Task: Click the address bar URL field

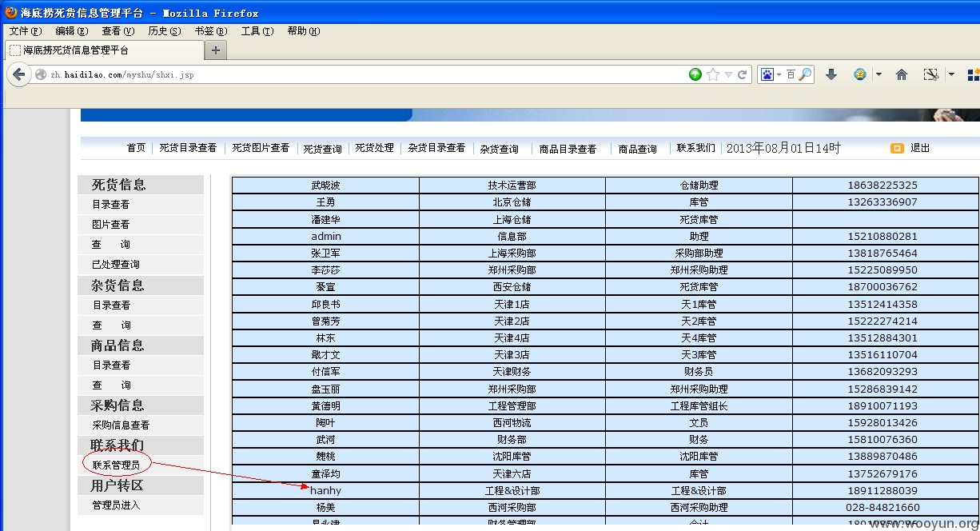Action: tap(360, 74)
